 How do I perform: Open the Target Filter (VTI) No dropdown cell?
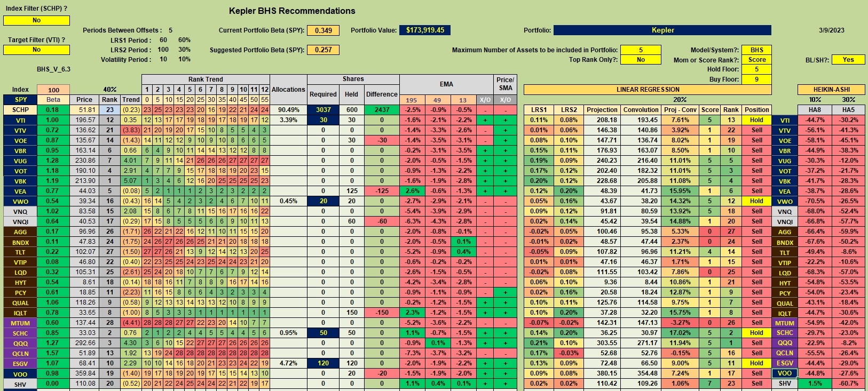[x=36, y=50]
